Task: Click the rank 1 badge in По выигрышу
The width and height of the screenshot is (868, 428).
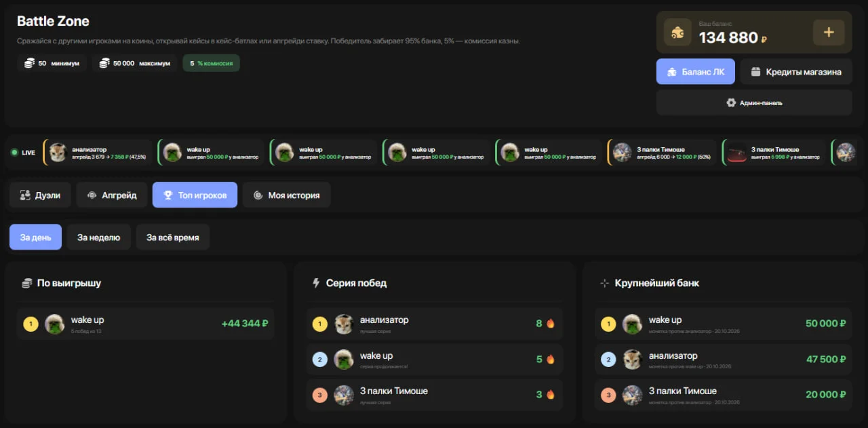Action: click(31, 324)
